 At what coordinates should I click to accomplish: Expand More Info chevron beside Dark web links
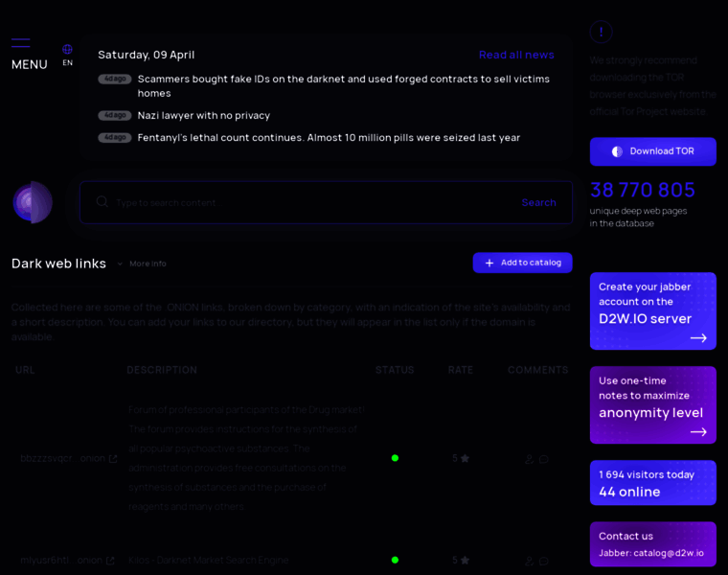120,264
